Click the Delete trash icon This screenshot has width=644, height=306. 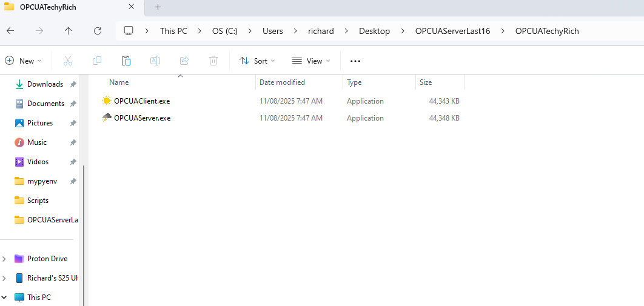[x=213, y=61]
